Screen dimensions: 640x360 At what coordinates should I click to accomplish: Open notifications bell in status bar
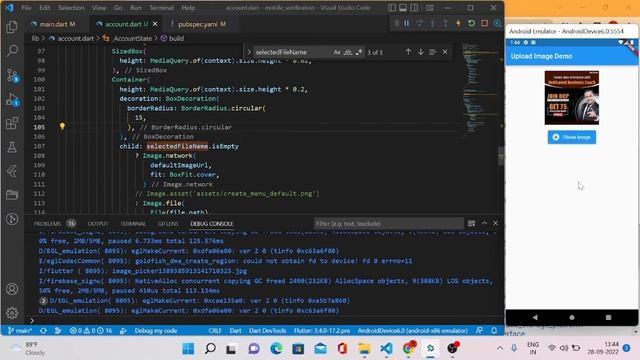[x=494, y=331]
